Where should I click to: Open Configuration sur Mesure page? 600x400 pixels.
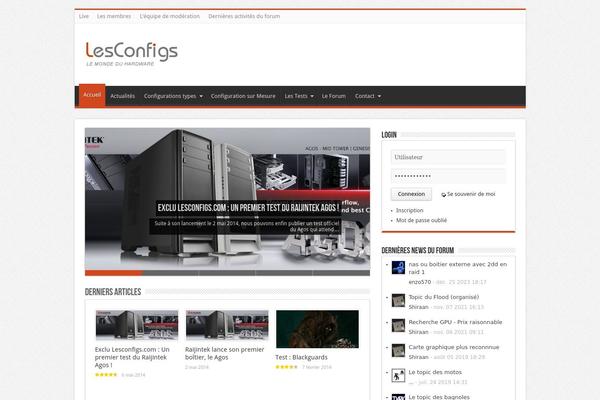point(243,96)
